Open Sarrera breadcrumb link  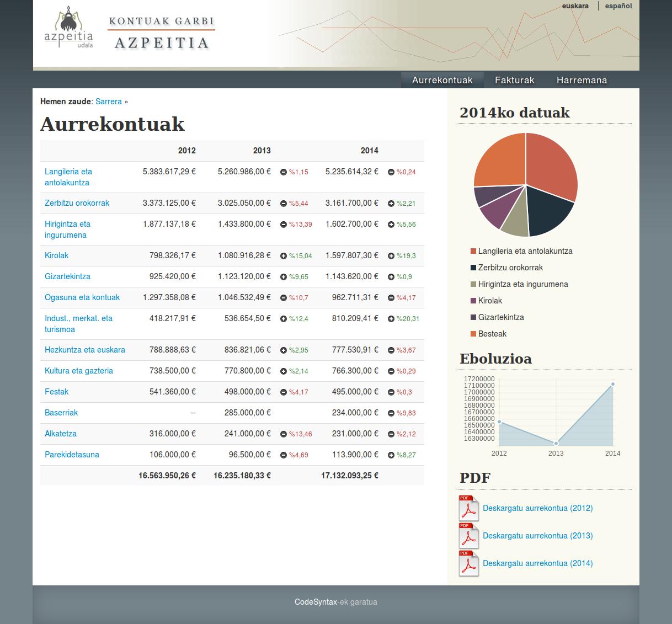[x=108, y=102]
